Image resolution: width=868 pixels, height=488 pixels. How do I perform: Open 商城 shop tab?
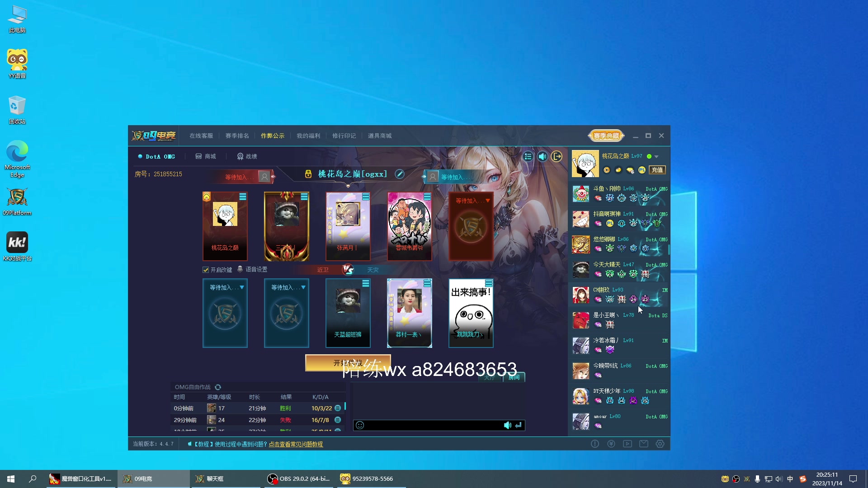(206, 156)
